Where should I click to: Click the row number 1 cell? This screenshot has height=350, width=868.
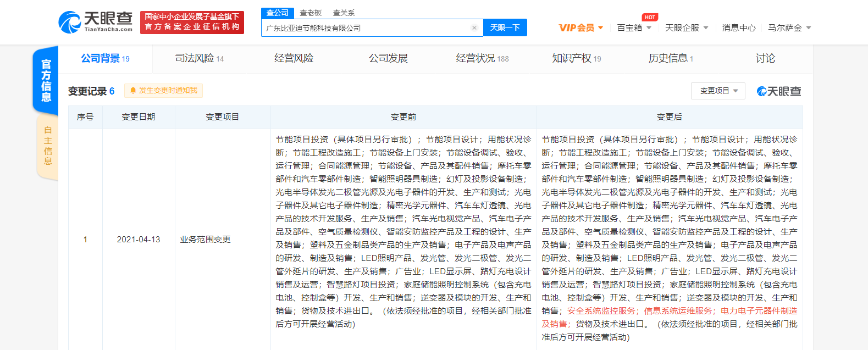pos(85,240)
